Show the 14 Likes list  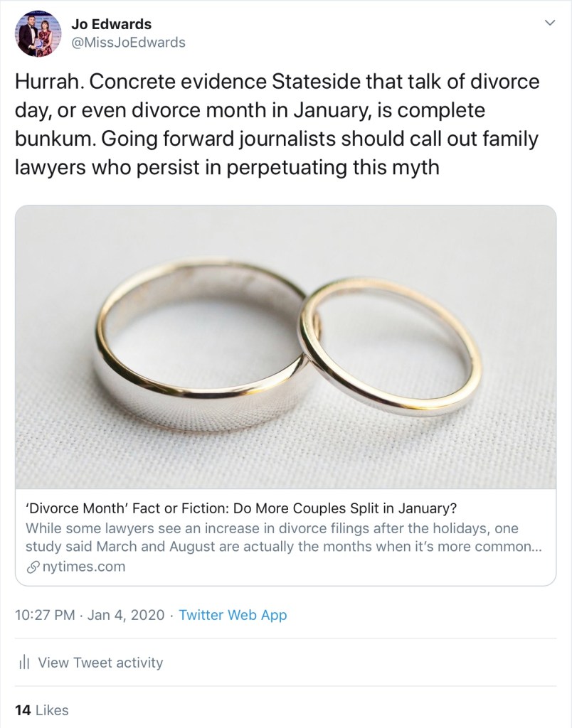tap(42, 710)
